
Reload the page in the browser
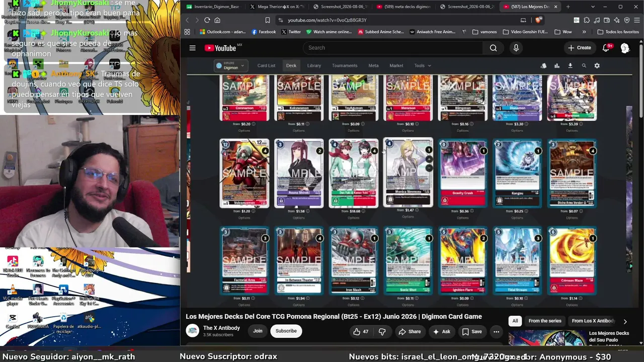[x=207, y=20]
